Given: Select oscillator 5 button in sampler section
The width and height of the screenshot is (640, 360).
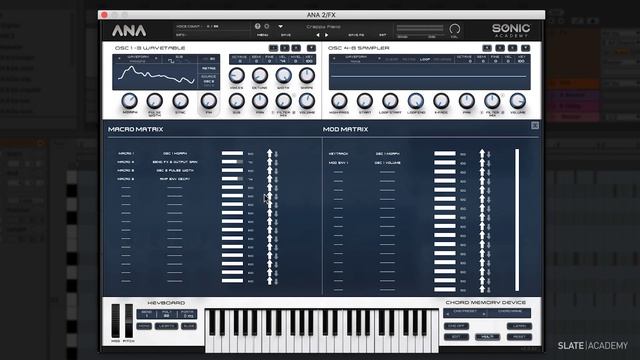Looking at the screenshot, I should coord(500,48).
